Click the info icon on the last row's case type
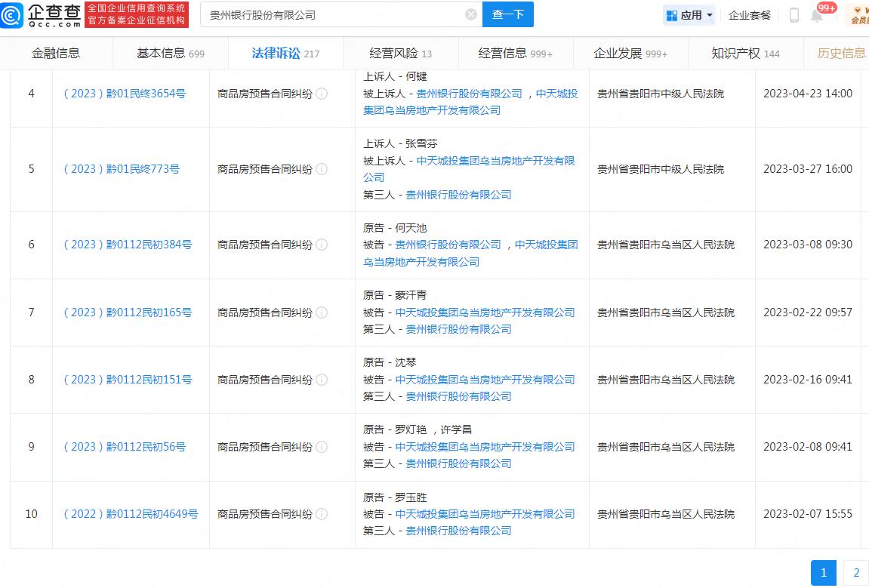 pos(322,514)
